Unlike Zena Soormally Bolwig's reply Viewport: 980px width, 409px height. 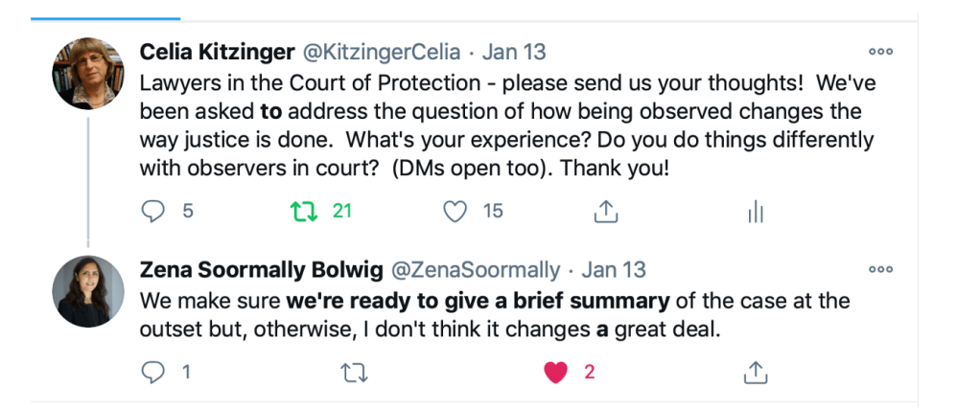click(x=556, y=372)
